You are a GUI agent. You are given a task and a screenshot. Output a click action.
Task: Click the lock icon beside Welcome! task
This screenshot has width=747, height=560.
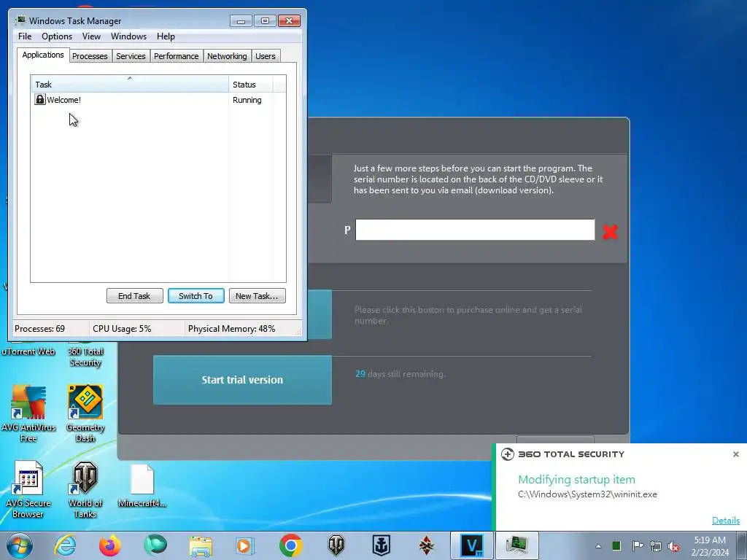40,99
